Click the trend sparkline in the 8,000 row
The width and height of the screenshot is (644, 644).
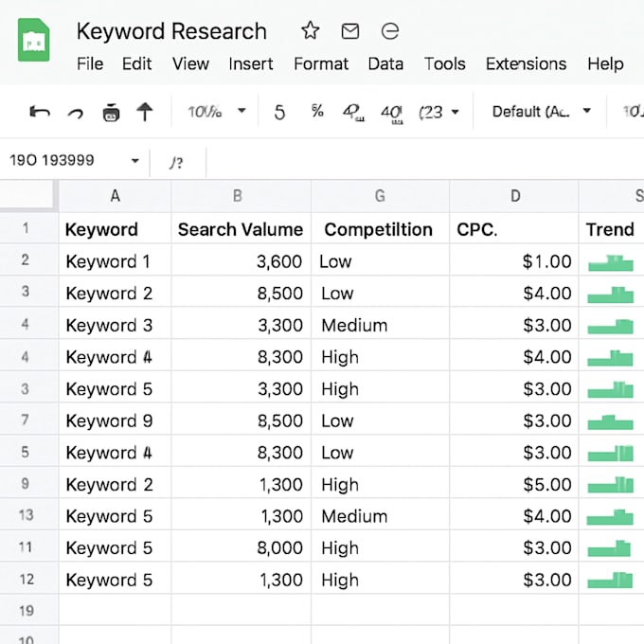(x=609, y=548)
